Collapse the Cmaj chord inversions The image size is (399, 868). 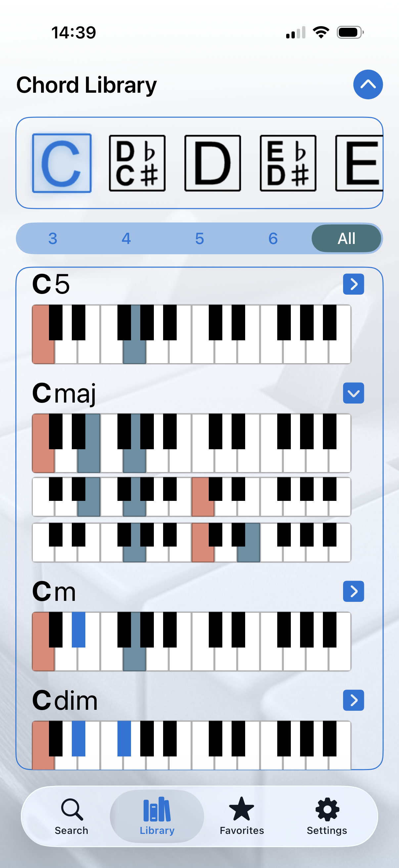pyautogui.click(x=353, y=393)
